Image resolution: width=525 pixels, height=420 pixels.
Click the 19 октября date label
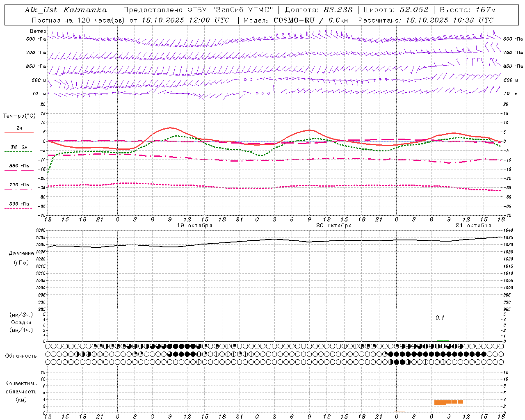point(194,226)
